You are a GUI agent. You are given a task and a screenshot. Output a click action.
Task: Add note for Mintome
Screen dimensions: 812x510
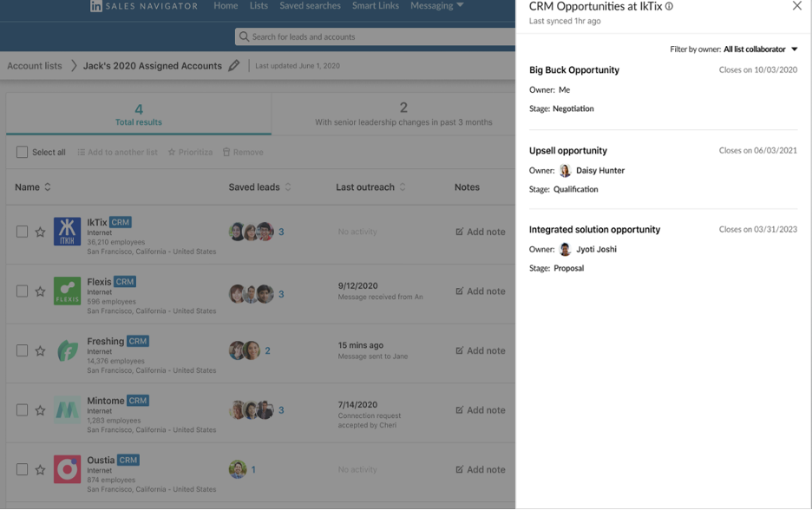(481, 410)
